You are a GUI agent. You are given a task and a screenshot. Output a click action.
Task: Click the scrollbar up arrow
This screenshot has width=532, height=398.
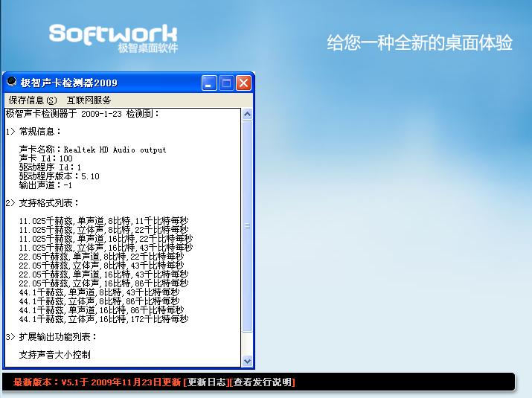247,115
